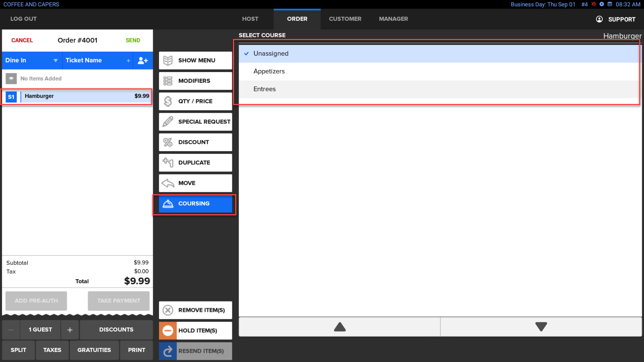Click the add customer icon
Image resolution: width=644 pixels, height=362 pixels.
(143, 61)
